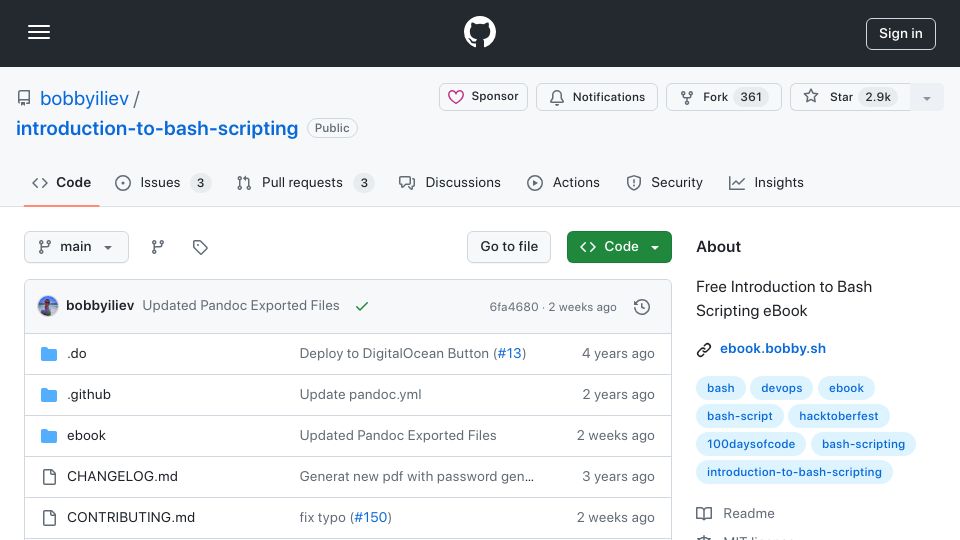Image resolution: width=960 pixels, height=540 pixels.
Task: Select the bash-script topic tag
Action: (x=740, y=416)
